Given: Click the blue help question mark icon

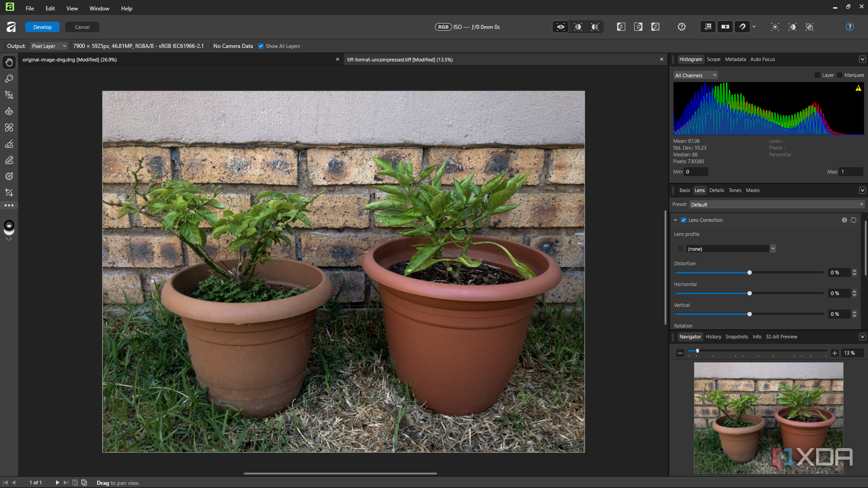Looking at the screenshot, I should click(850, 27).
